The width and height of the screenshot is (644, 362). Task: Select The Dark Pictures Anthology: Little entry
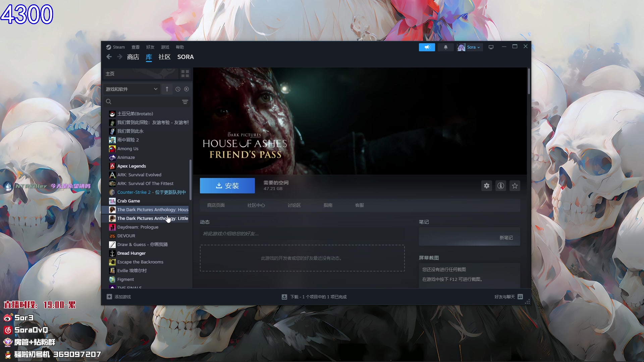pyautogui.click(x=145, y=219)
